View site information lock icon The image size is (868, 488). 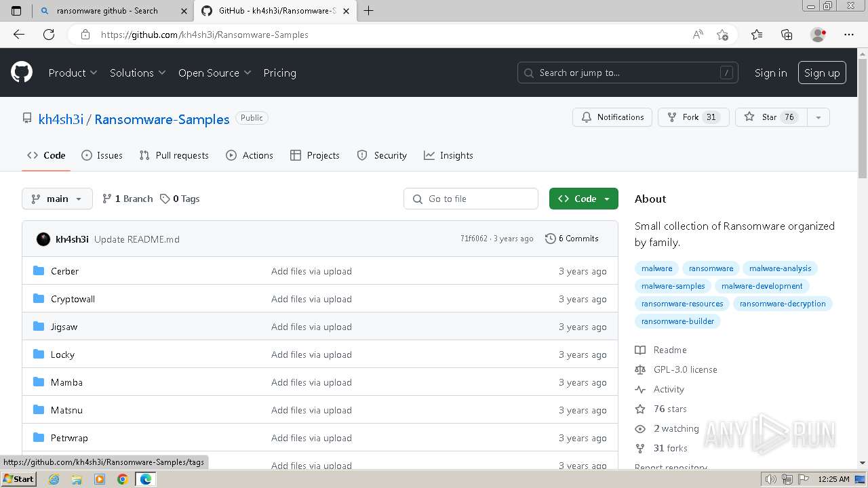point(85,35)
